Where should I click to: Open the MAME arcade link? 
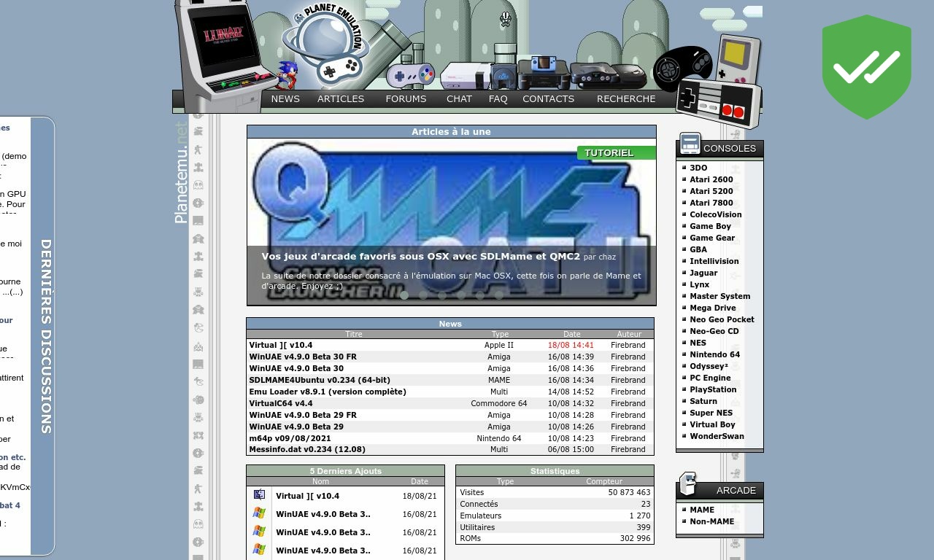point(702,510)
